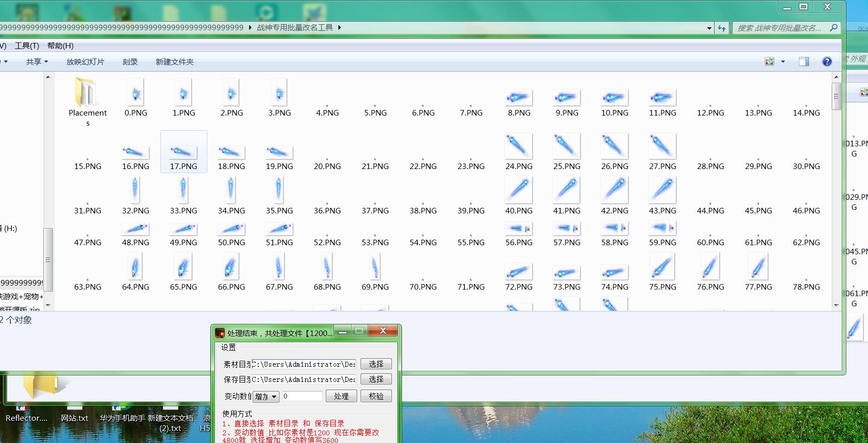Select the 75.PNG file icon

click(662, 267)
